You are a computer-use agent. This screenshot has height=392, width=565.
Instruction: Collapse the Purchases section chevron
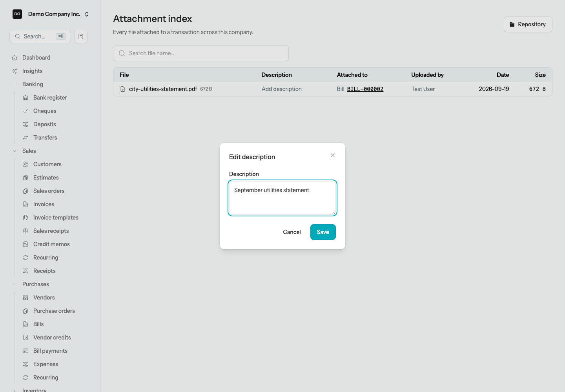point(15,284)
